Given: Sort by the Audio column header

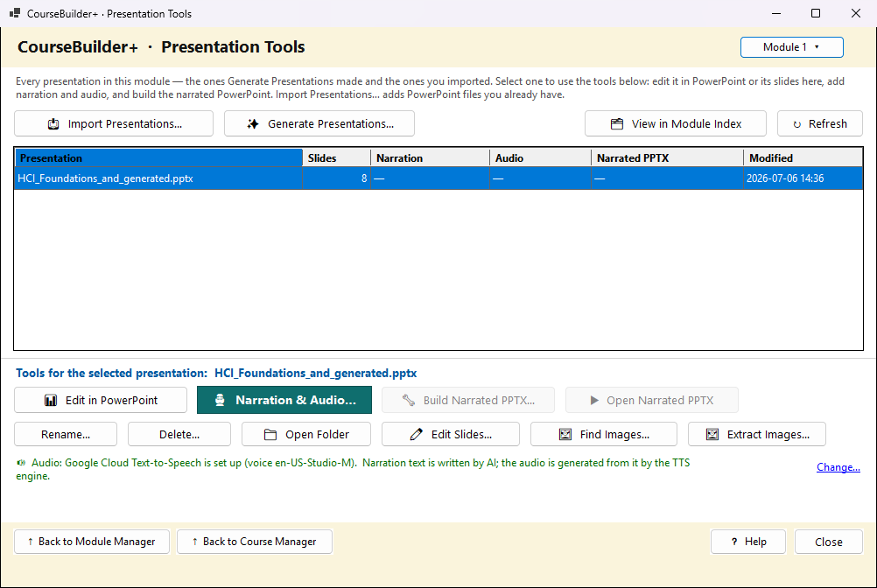Looking at the screenshot, I should (540, 158).
